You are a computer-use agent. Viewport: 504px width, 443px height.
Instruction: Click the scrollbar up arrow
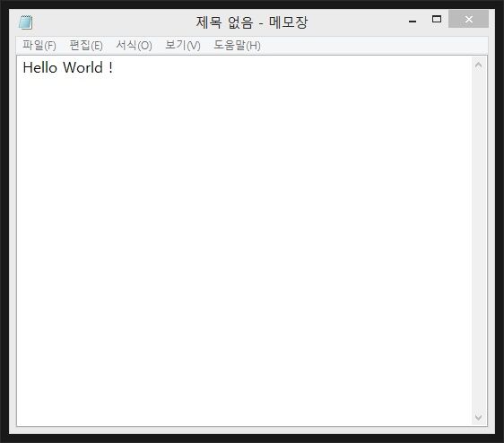478,65
